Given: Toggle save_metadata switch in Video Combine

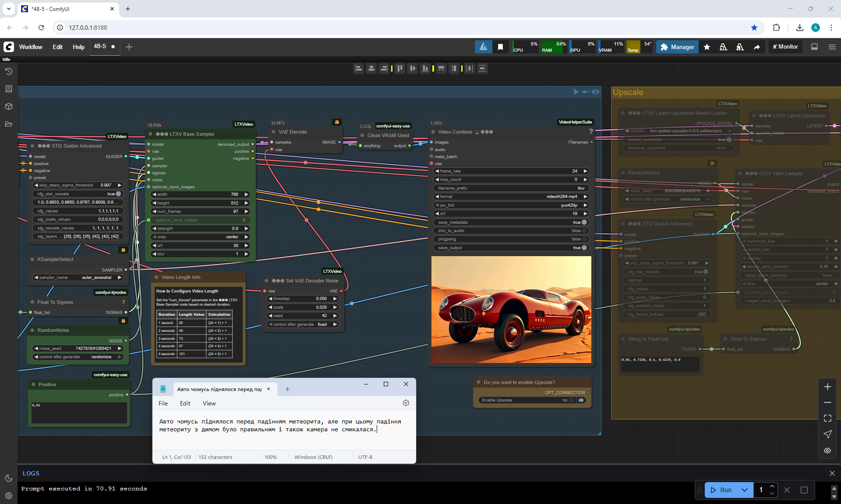Looking at the screenshot, I should pos(583,222).
